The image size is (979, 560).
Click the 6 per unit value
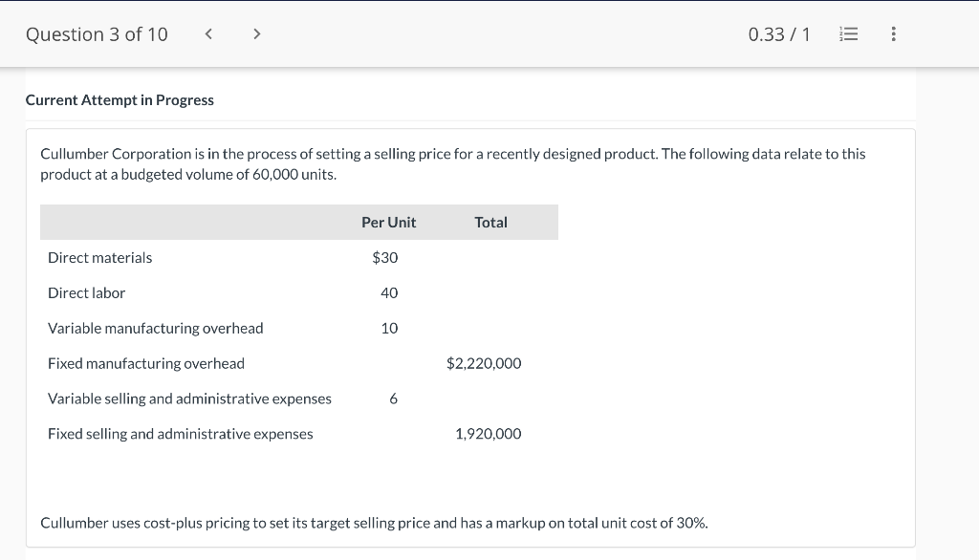[x=393, y=398]
